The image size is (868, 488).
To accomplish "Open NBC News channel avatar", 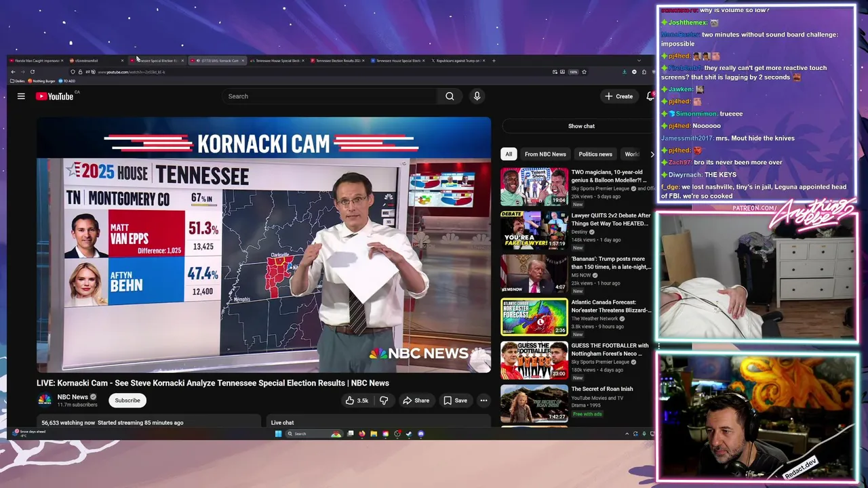I will pyautogui.click(x=45, y=400).
